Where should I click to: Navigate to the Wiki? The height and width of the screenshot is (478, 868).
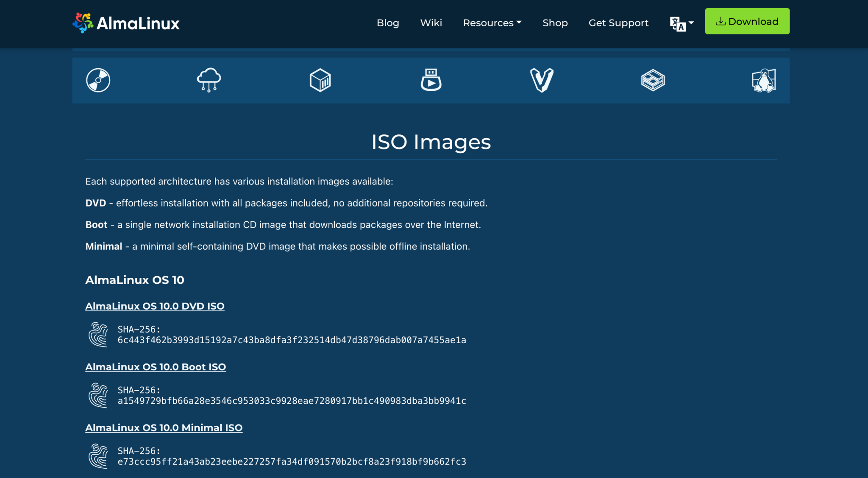coord(431,23)
